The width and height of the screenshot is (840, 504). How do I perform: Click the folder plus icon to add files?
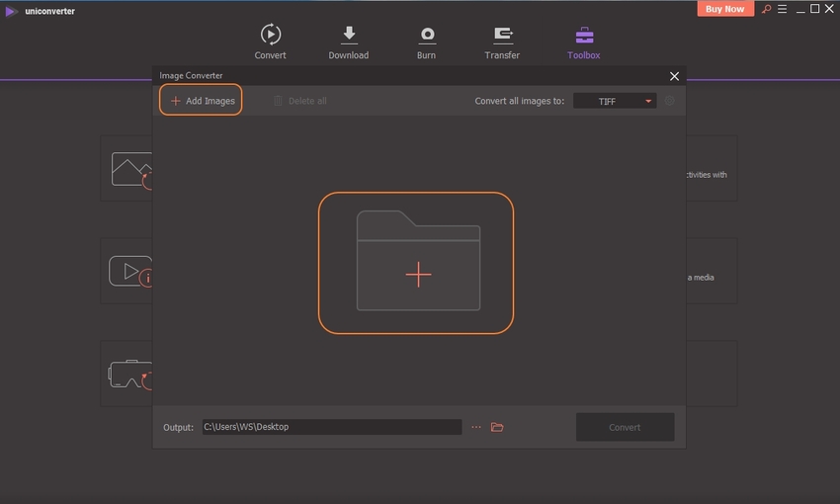point(417,262)
